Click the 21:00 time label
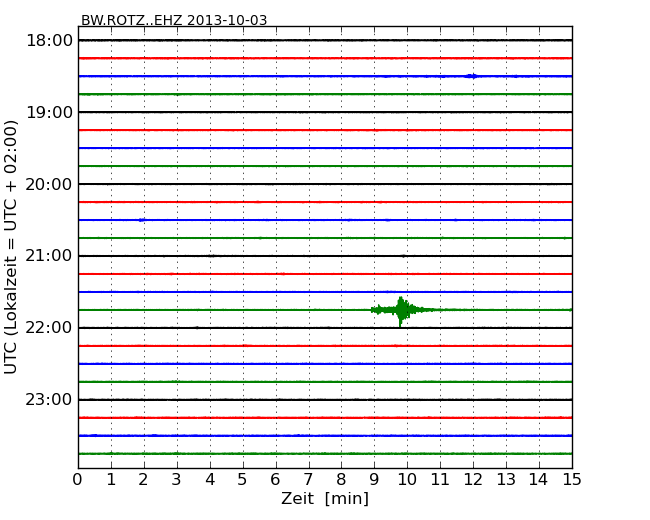This screenshot has height=520, width=650. (49, 256)
